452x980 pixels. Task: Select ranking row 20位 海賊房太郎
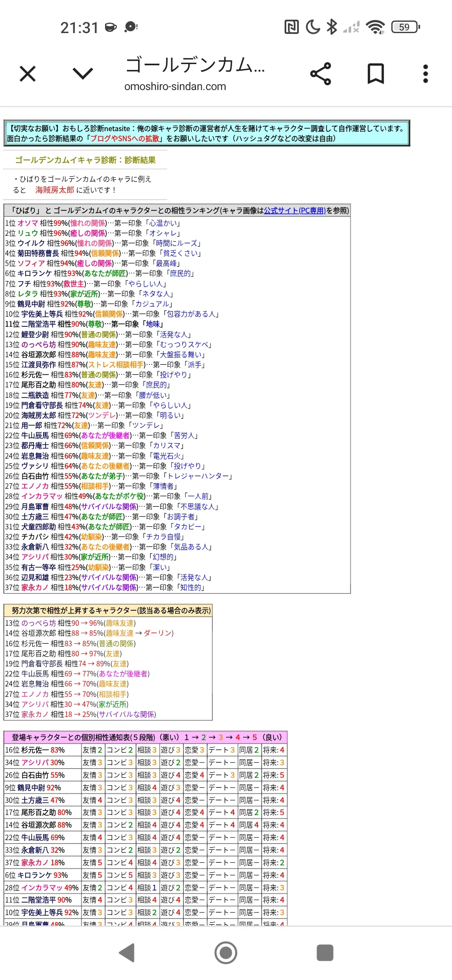pos(95,415)
